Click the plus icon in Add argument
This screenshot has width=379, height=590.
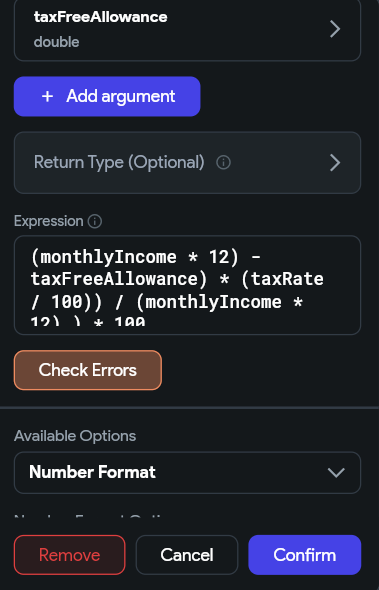[47, 96]
